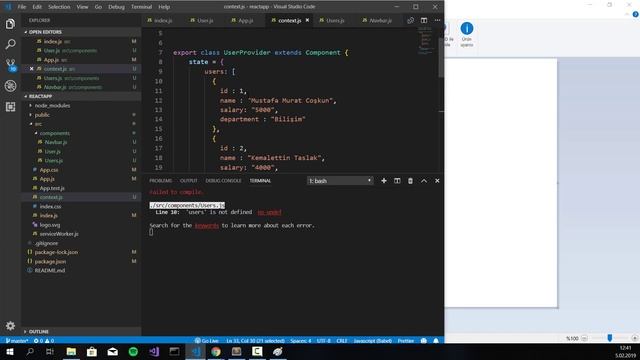640x360 pixels.
Task: Click the Windows Start button
Action: point(10,351)
